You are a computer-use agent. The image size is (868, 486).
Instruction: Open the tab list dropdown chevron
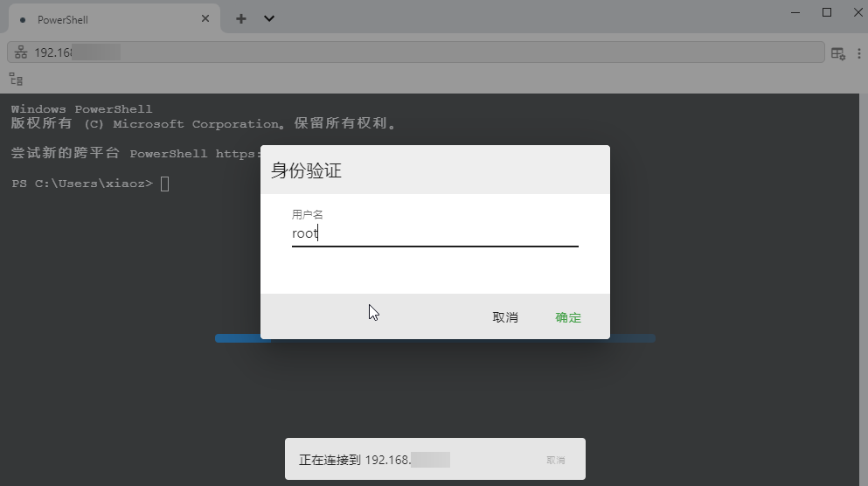pyautogui.click(x=269, y=18)
